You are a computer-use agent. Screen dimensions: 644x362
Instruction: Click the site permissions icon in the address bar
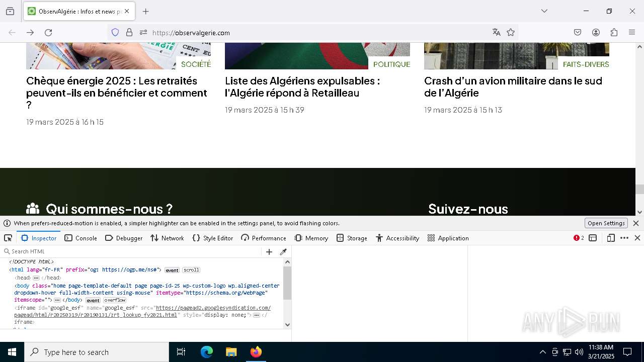143,33
